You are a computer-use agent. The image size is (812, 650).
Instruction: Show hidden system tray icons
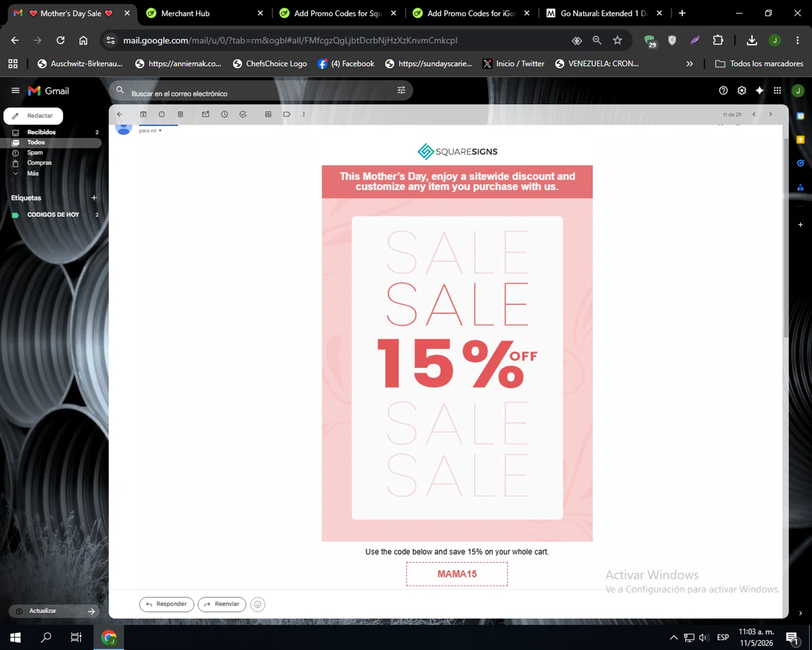tap(674, 638)
